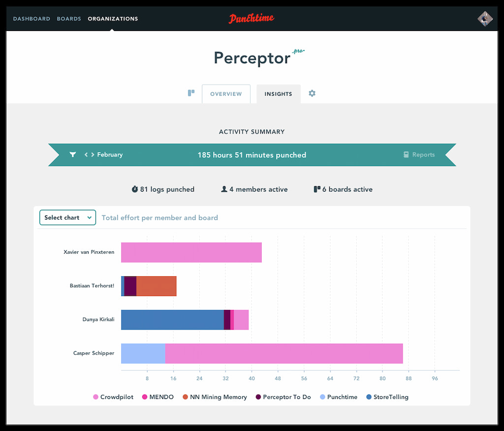Click the board icon left of Overview tab
The width and height of the screenshot is (504, 431).
[191, 93]
